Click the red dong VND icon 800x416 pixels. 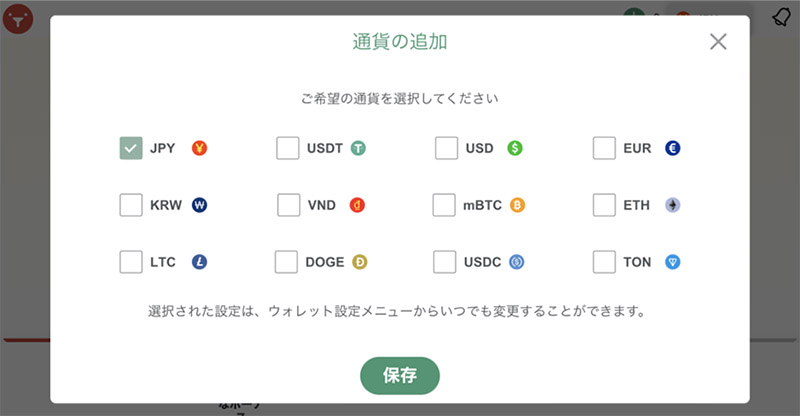pyautogui.click(x=357, y=205)
